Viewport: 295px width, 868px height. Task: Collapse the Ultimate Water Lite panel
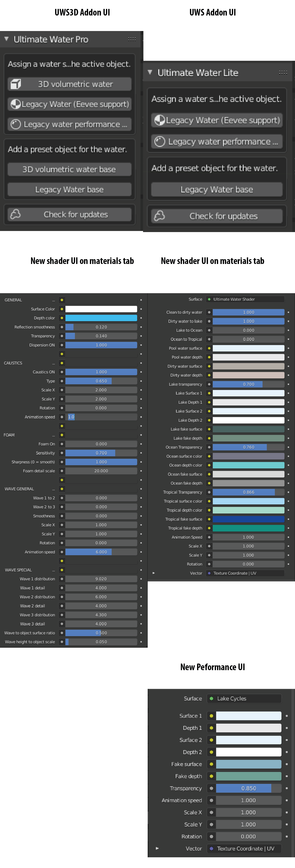(150, 72)
